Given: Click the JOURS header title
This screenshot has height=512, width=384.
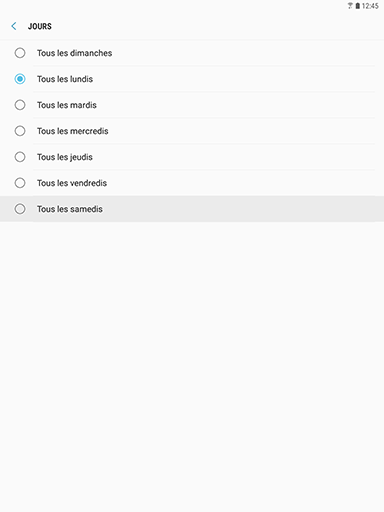Looking at the screenshot, I should coord(40,26).
